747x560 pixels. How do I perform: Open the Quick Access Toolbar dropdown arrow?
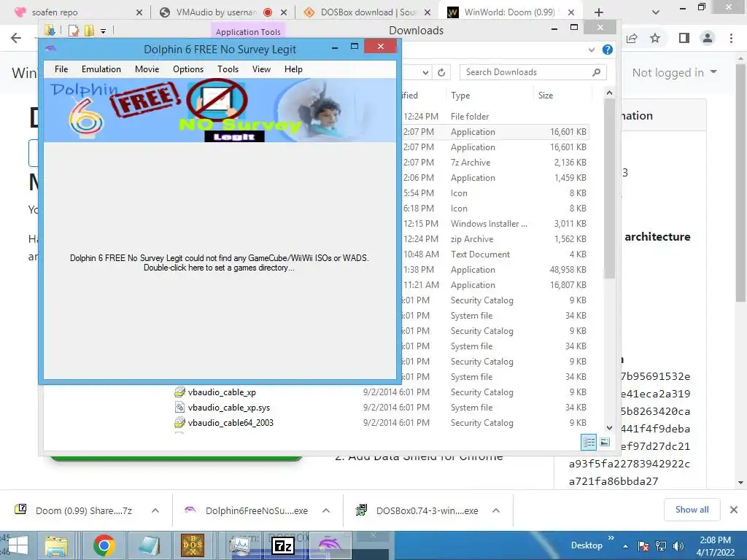point(103,32)
